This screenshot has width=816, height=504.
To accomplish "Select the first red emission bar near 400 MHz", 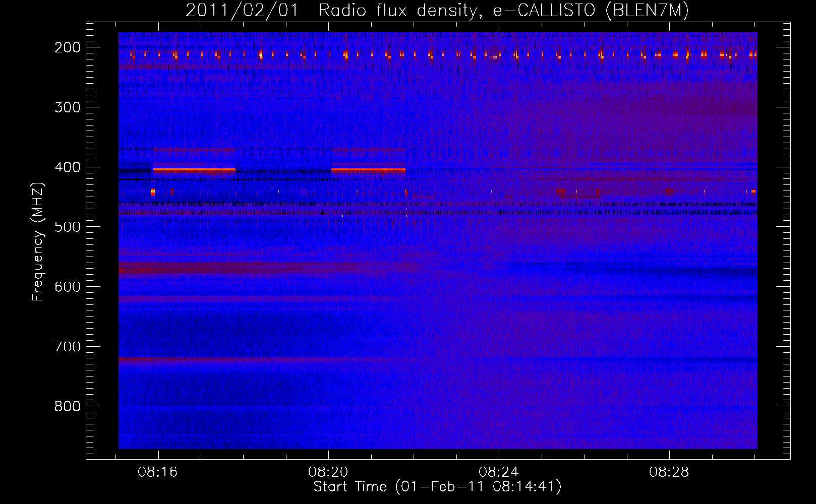I will 194,170.
